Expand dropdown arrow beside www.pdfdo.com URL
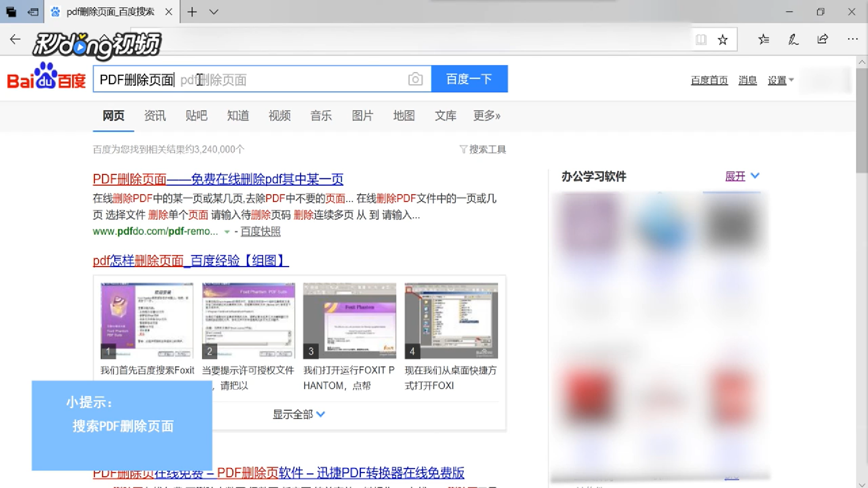Screen dimensions: 868x488 point(227,232)
